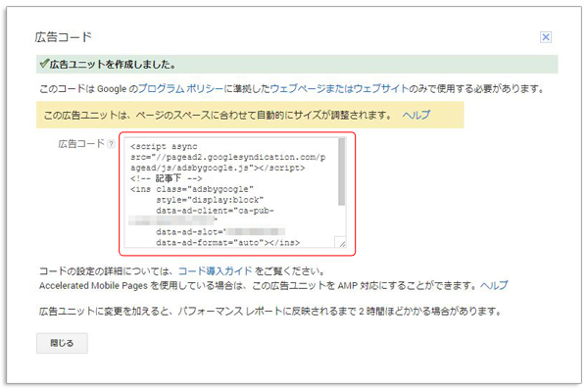Click the style="display:block" code line

[x=210, y=200]
